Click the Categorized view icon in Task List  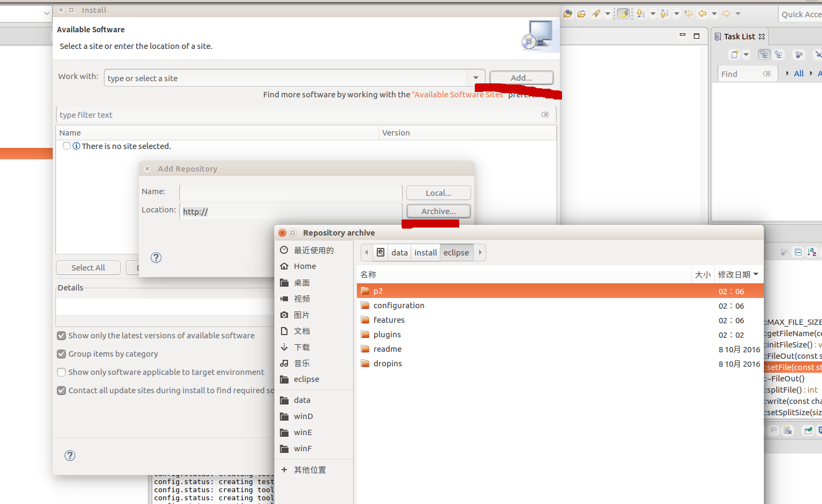[764, 54]
